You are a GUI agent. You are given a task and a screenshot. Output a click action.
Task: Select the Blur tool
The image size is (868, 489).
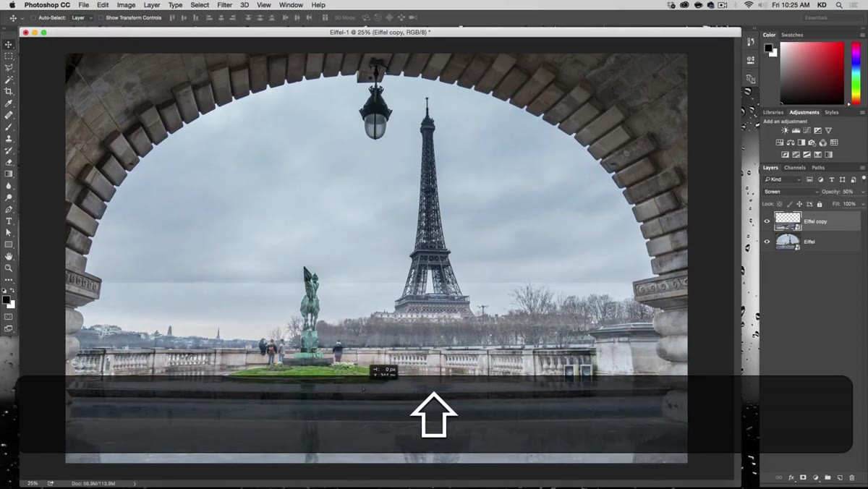tap(9, 185)
